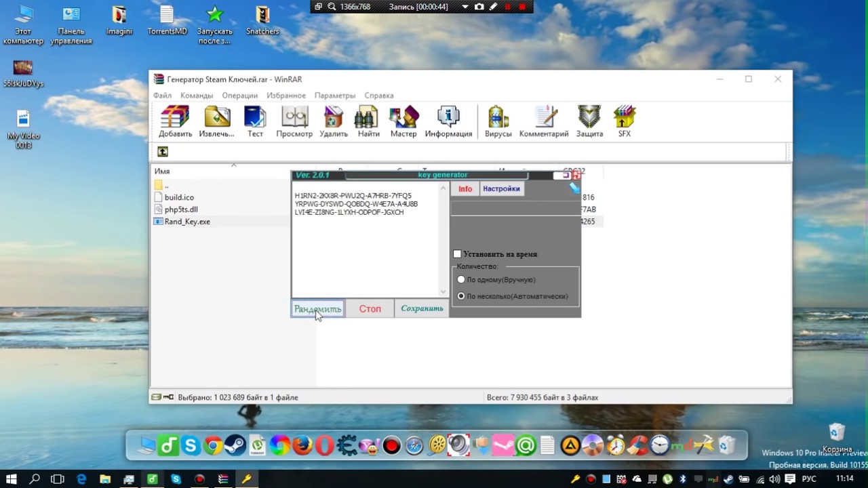The image size is (868, 488).
Task: Click the generated key starting H1RN2
Action: [x=353, y=196]
